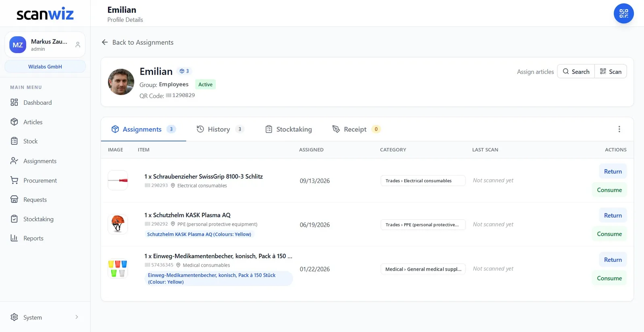Open the screwdriver item thumbnail
This screenshot has height=332, width=644.
(118, 180)
